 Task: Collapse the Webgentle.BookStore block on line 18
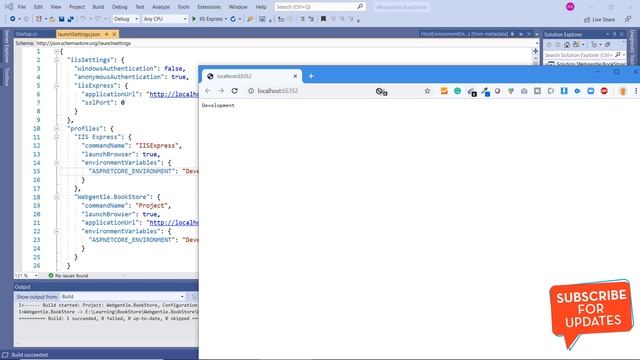(57, 197)
